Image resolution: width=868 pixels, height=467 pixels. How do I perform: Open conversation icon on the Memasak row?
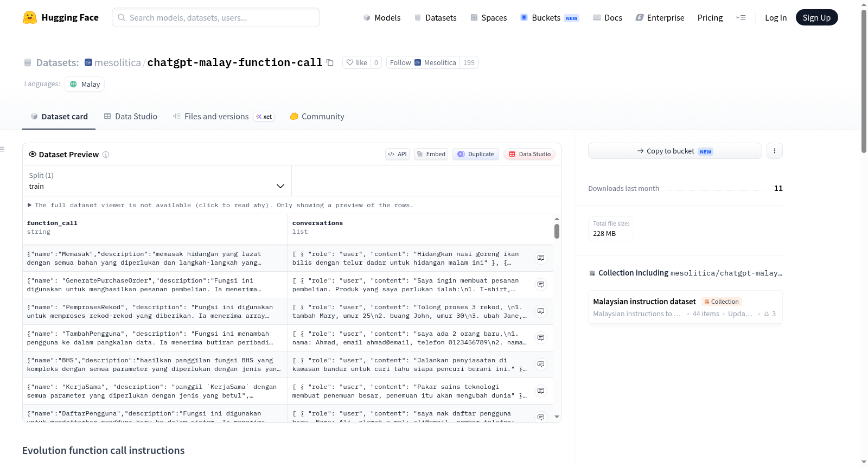[x=541, y=258]
